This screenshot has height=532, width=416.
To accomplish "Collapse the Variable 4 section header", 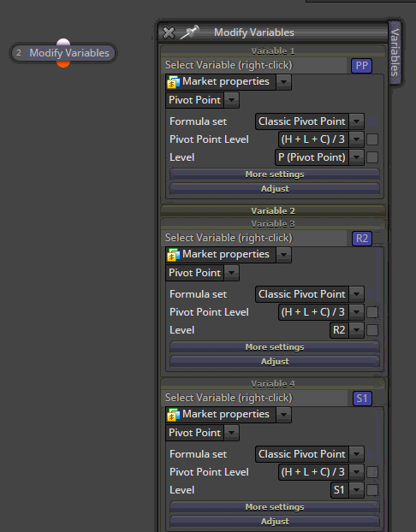I will pyautogui.click(x=273, y=384).
